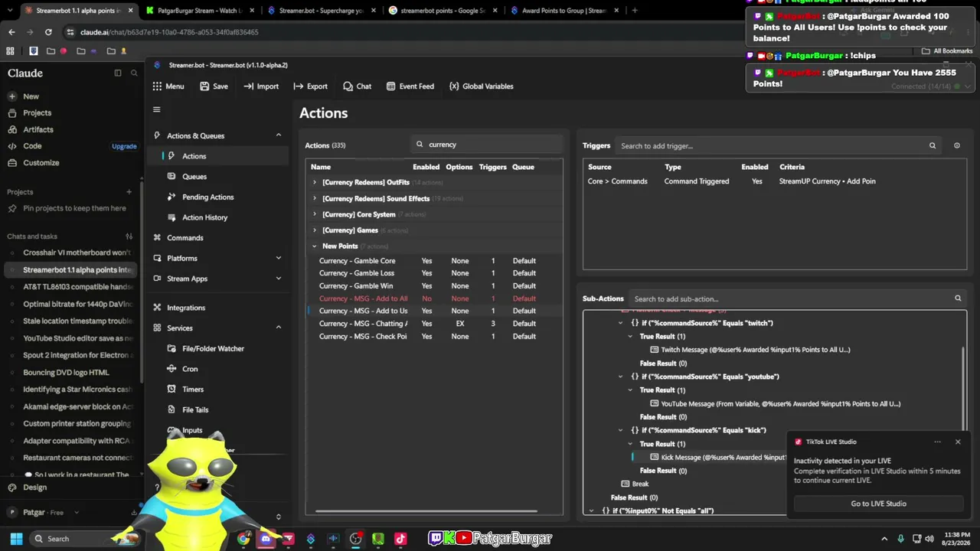980x551 pixels.
Task: Click the Commands sidebar icon
Action: [x=157, y=238]
